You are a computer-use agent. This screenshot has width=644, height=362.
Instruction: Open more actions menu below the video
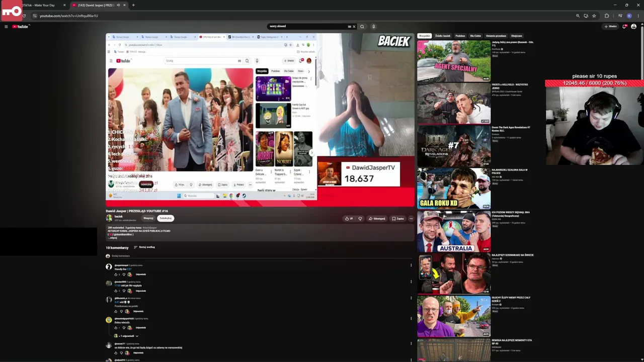pyautogui.click(x=411, y=219)
